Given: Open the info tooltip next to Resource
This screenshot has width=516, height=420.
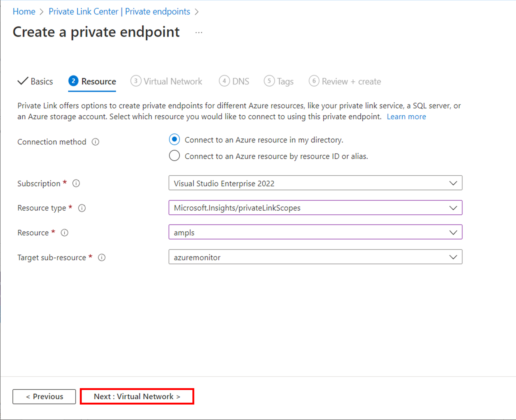Looking at the screenshot, I should coord(64,233).
